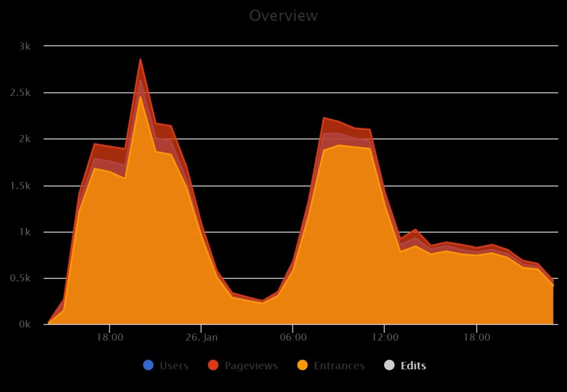Image resolution: width=567 pixels, height=392 pixels.
Task: Click the gray Edits legend circle
Action: point(389,365)
